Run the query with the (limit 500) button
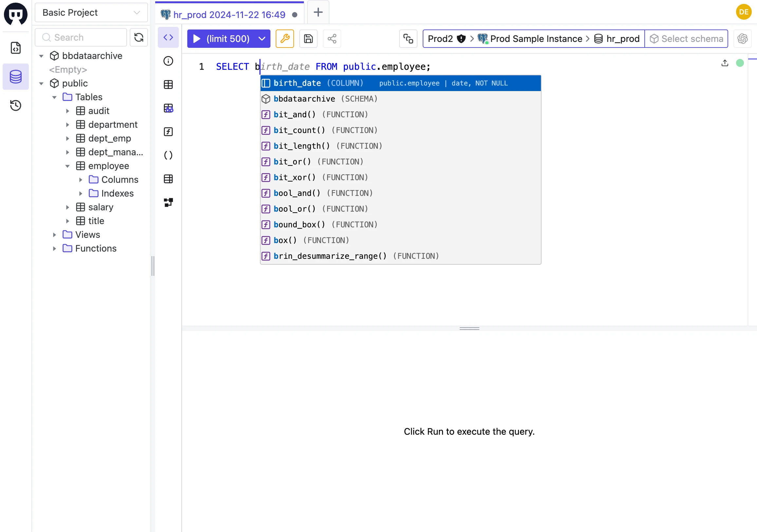Viewport: 757px width, 532px height. 222,39
